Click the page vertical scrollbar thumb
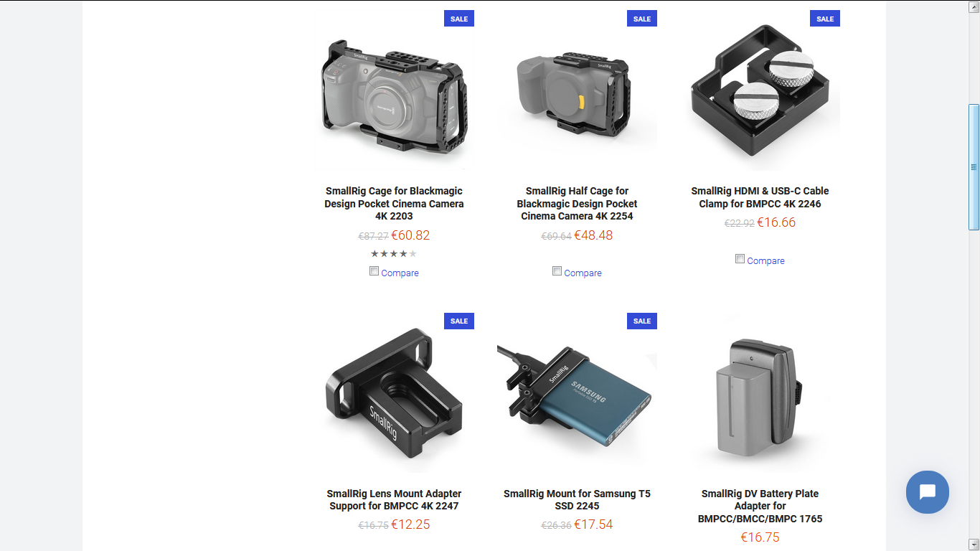980x551 pixels. (974, 167)
